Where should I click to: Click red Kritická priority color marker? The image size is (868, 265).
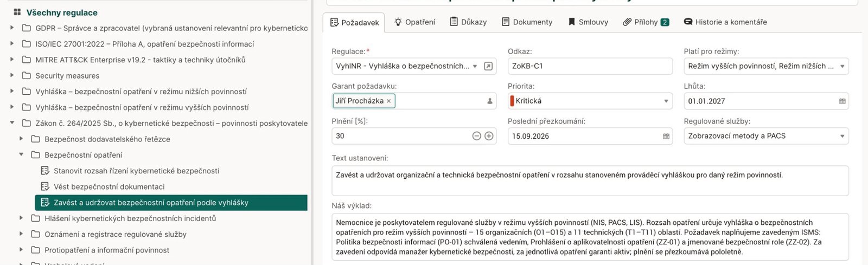tap(512, 101)
